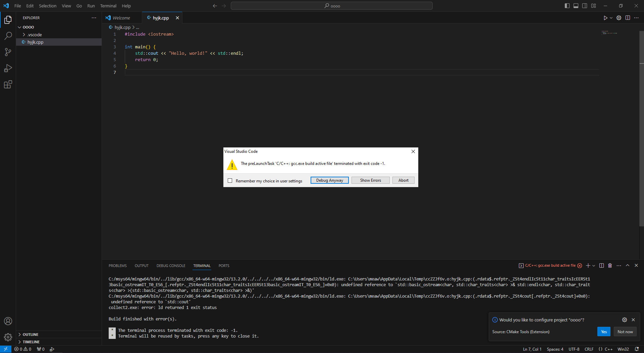644x353 pixels.
Task: Open the Extensions view icon
Action: (x=8, y=85)
